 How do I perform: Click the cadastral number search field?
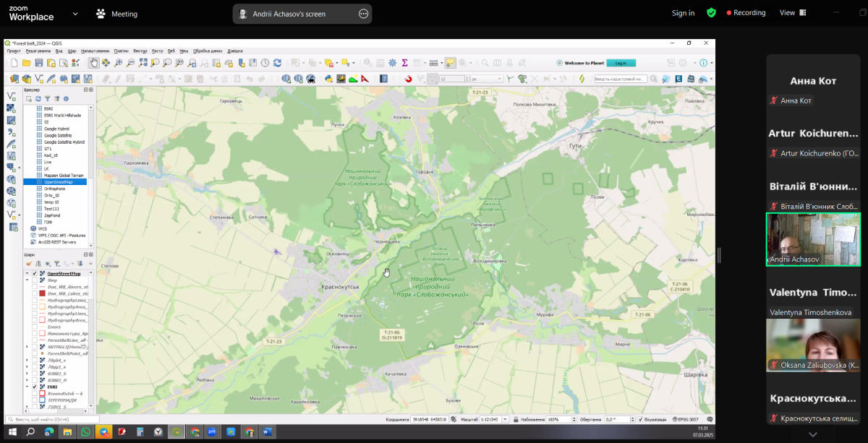(620, 79)
